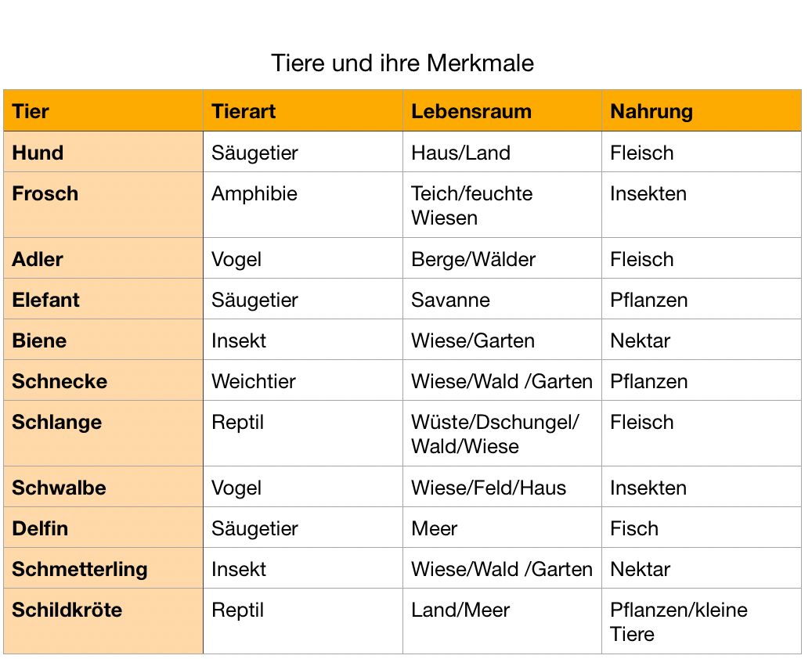
Task: Click the 'Teich/feuchte Wiesen' cell
Action: (x=502, y=205)
